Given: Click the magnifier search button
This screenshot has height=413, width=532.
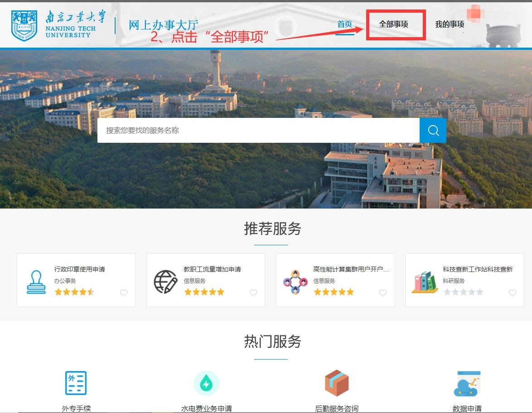Looking at the screenshot, I should click(433, 131).
